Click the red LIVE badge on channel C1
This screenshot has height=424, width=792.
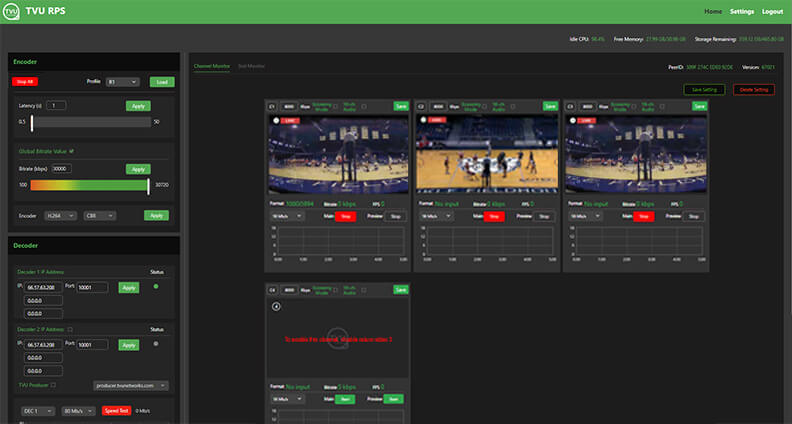(290, 121)
